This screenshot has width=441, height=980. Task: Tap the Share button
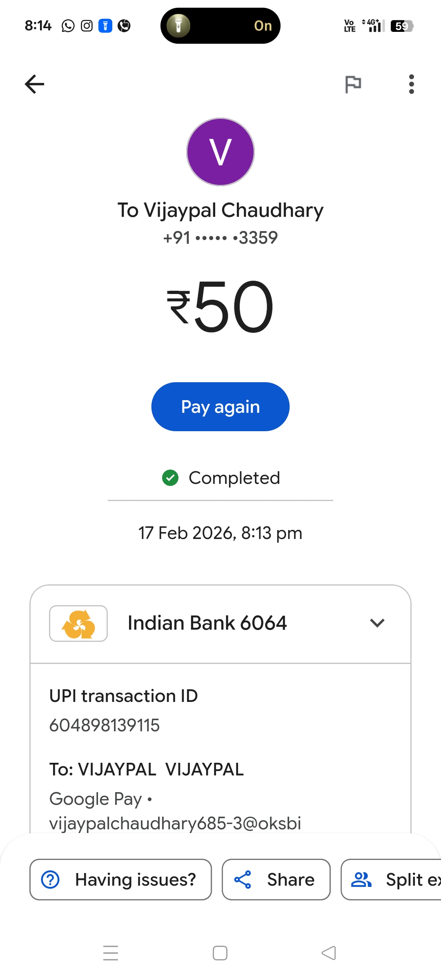pyautogui.click(x=276, y=880)
